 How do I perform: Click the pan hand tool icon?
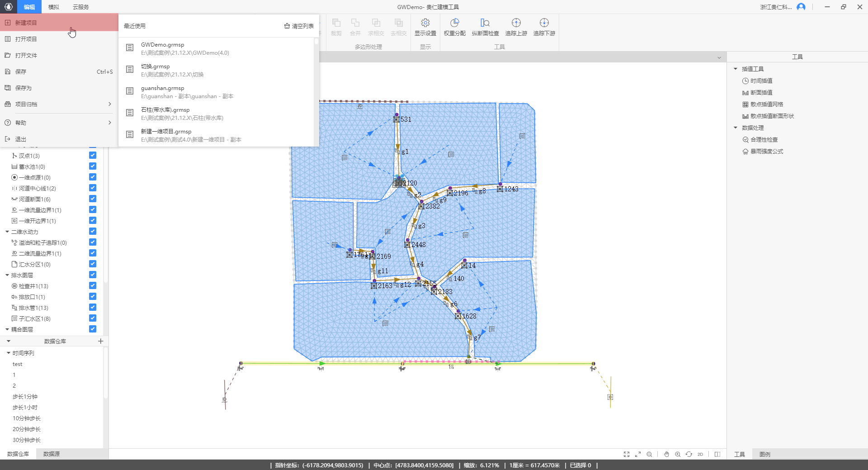pos(666,454)
